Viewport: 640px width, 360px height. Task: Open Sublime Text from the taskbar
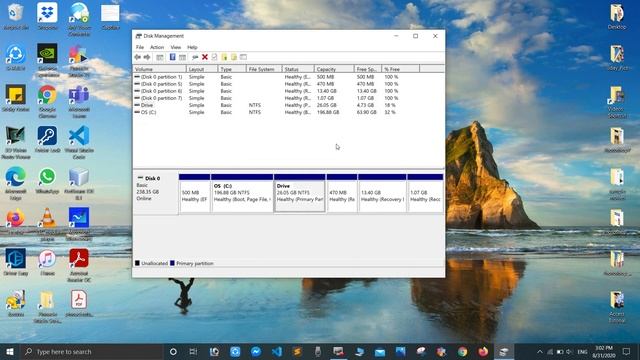(297, 351)
